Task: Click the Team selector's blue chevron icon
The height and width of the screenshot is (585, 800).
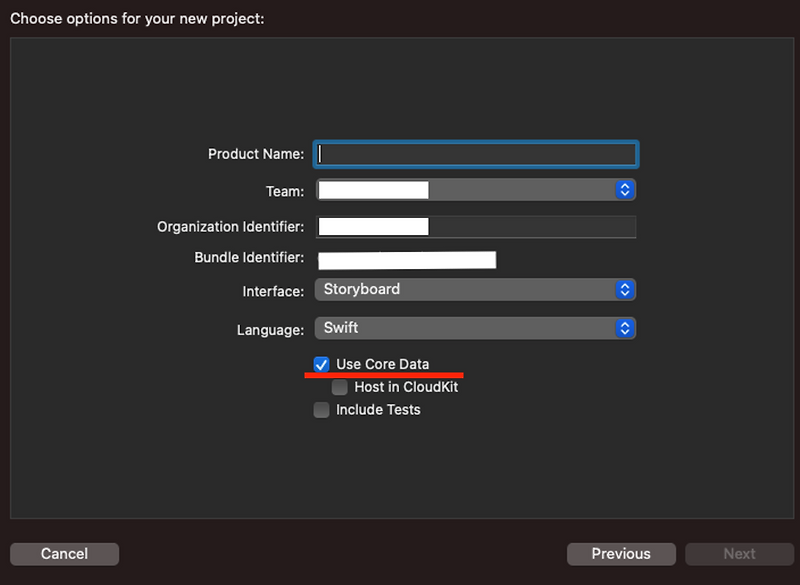Action: point(625,190)
